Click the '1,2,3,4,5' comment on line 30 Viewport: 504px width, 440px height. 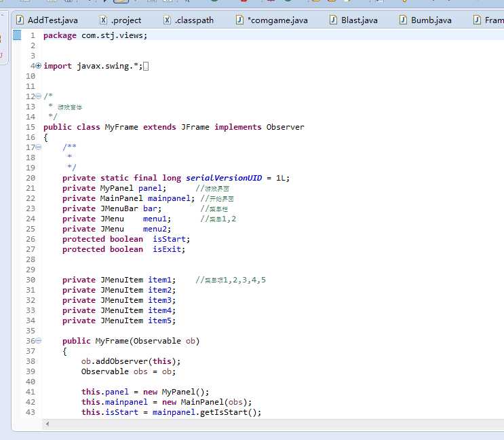point(245,280)
